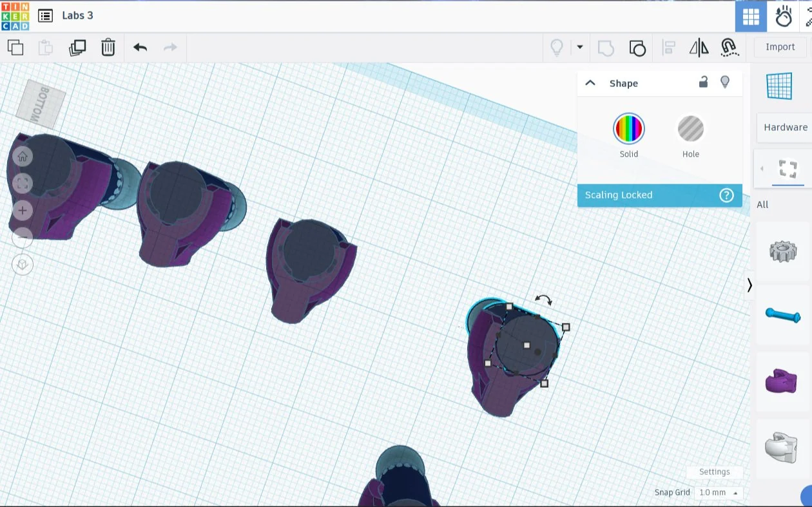Click the rotation handle arrow on selected shape
Image resolution: width=812 pixels, height=507 pixels.
click(543, 300)
